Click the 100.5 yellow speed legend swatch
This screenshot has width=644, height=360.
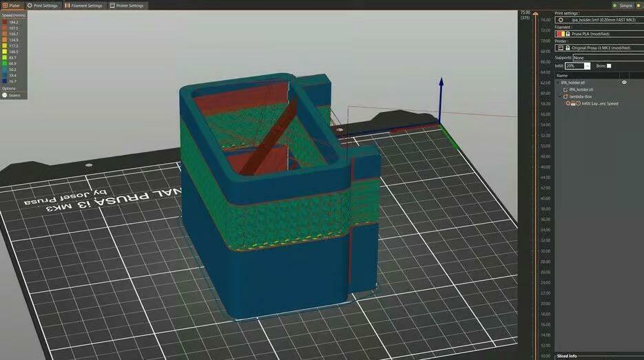tap(5, 52)
